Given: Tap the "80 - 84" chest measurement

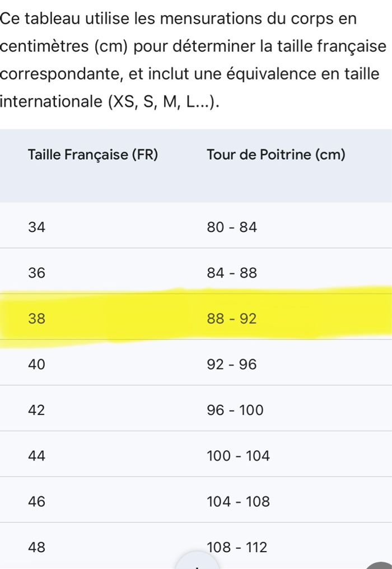Looking at the screenshot, I should pyautogui.click(x=232, y=227).
